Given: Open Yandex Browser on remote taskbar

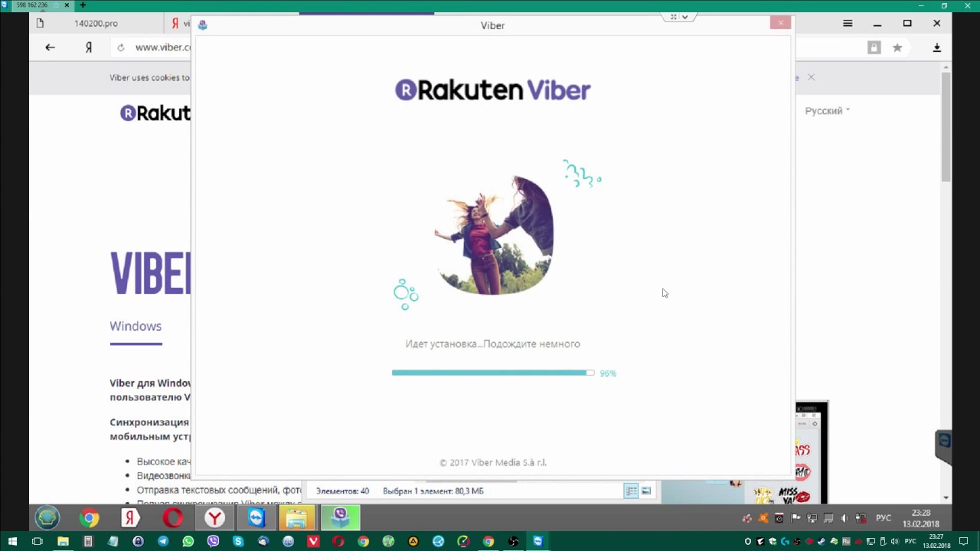Looking at the screenshot, I should pos(215,518).
